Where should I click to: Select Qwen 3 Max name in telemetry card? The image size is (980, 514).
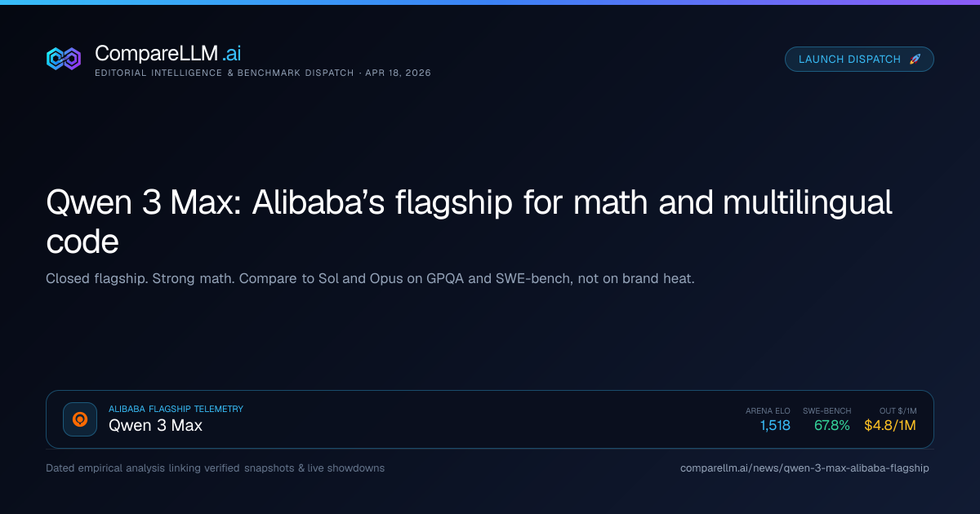pyautogui.click(x=155, y=426)
